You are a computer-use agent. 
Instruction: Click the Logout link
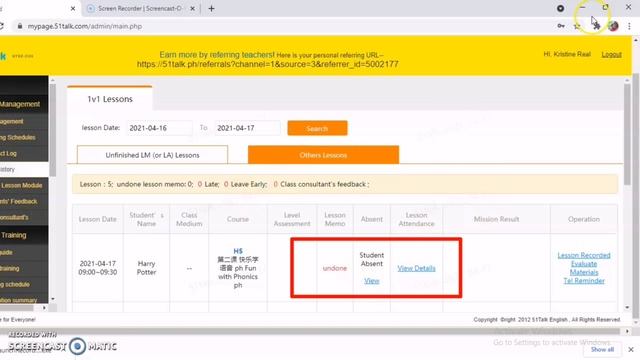611,54
